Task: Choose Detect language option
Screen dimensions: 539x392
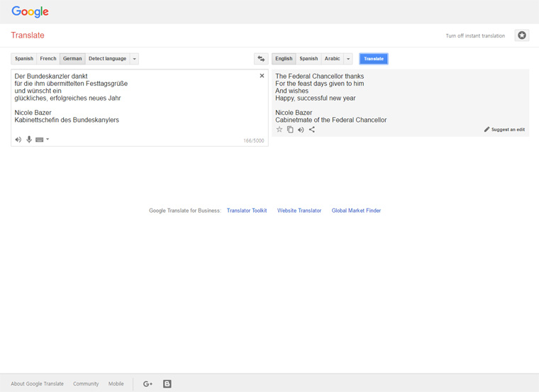Action: coord(108,59)
